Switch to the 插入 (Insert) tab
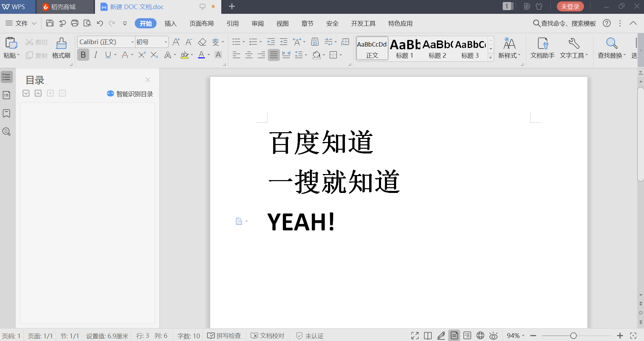The width and height of the screenshot is (644, 341). coord(170,23)
